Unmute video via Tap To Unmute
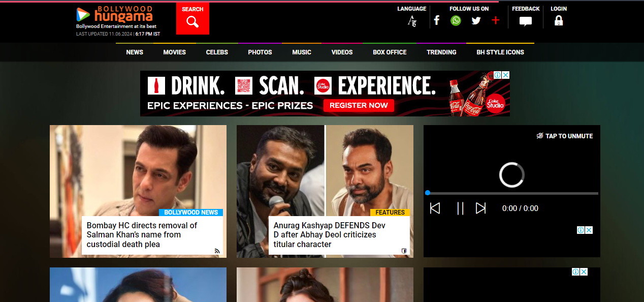Screen dimensions: 644x302 point(565,136)
